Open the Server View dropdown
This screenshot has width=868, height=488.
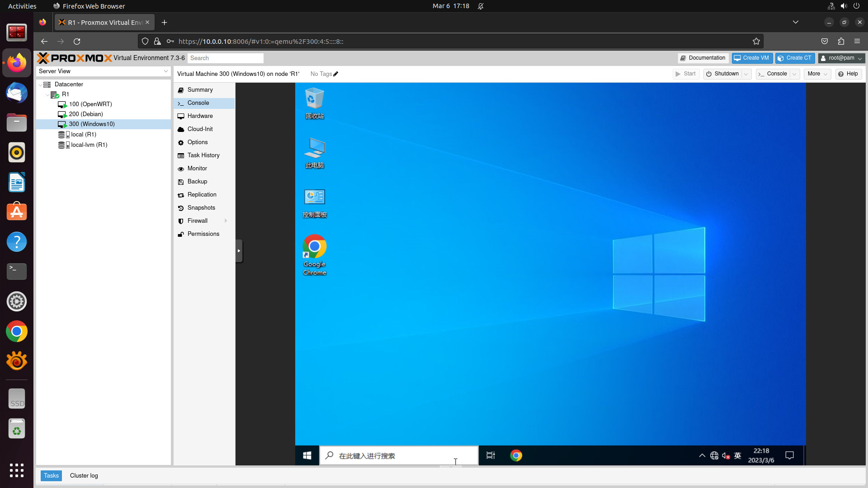pos(103,71)
